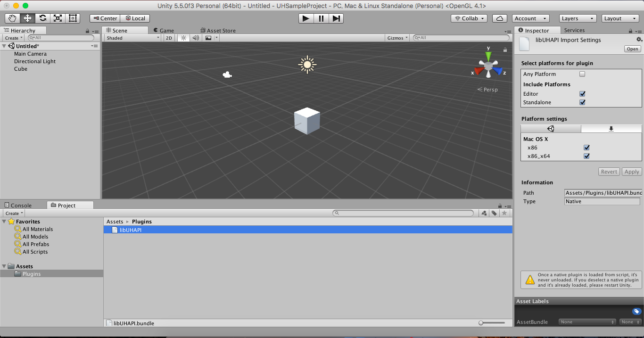Screen dimensions: 644x338
Task: Click the Scene view search field
Action: coord(462,38)
